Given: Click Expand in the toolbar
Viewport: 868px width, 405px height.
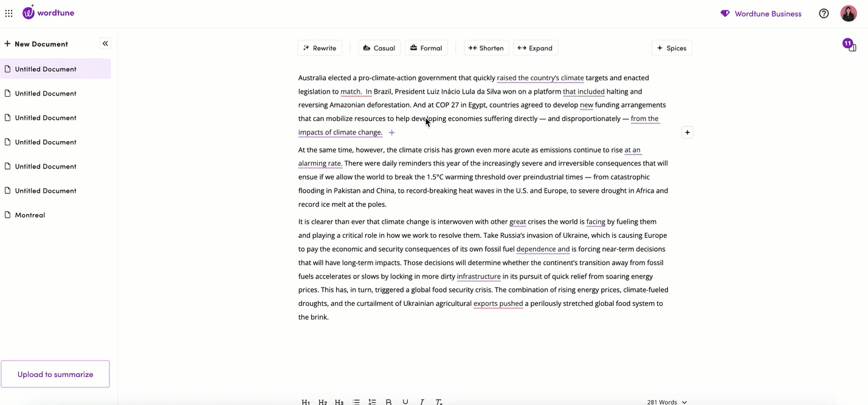Looking at the screenshot, I should coord(536,48).
